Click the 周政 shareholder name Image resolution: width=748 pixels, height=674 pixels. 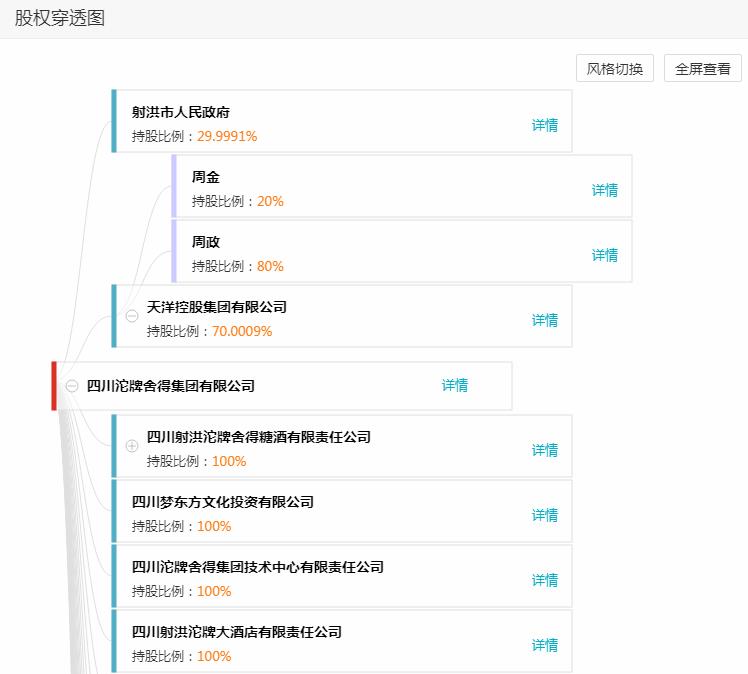(206, 242)
